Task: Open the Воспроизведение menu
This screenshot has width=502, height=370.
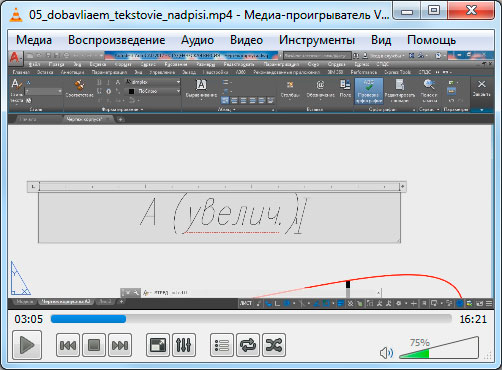Action: coord(117,40)
